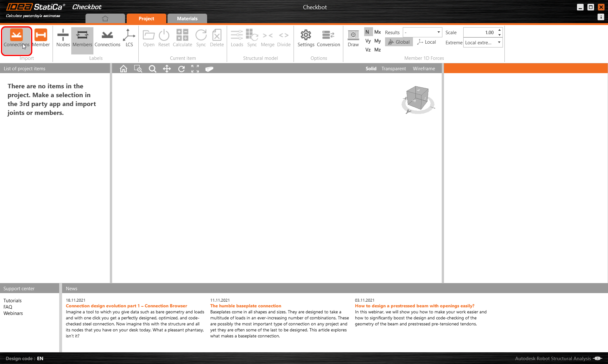Screen dimensions: 608x364
Task: Toggle Nodes labels
Action: coord(63,38)
